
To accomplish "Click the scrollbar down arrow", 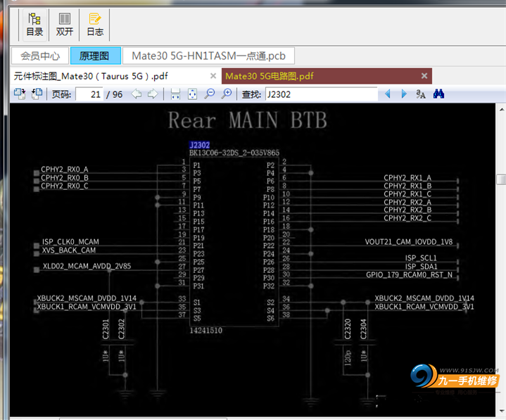I will (x=502, y=411).
